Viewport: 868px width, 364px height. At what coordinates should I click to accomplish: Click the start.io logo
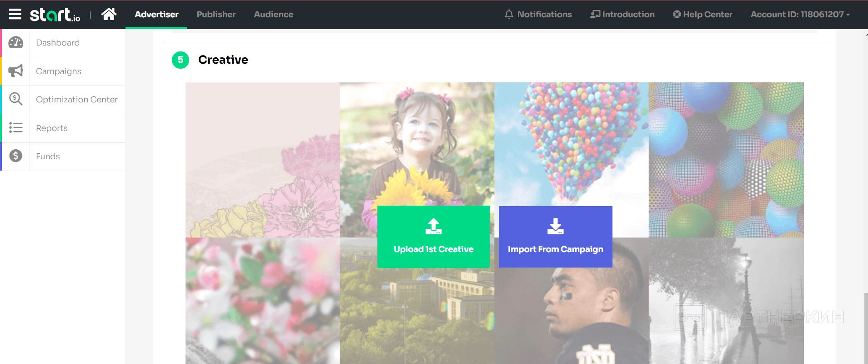coord(55,15)
